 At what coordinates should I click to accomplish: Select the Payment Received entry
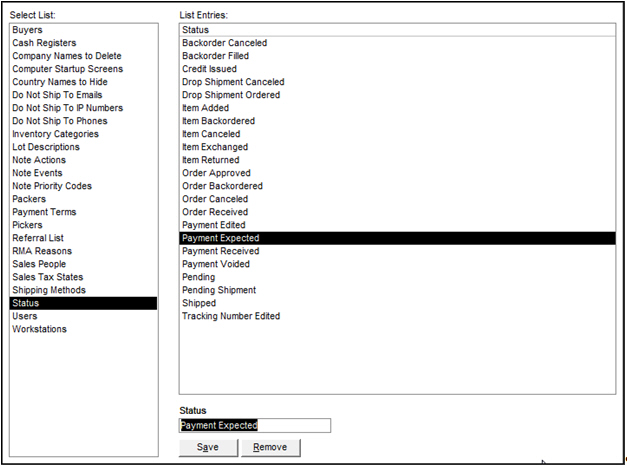coord(220,251)
